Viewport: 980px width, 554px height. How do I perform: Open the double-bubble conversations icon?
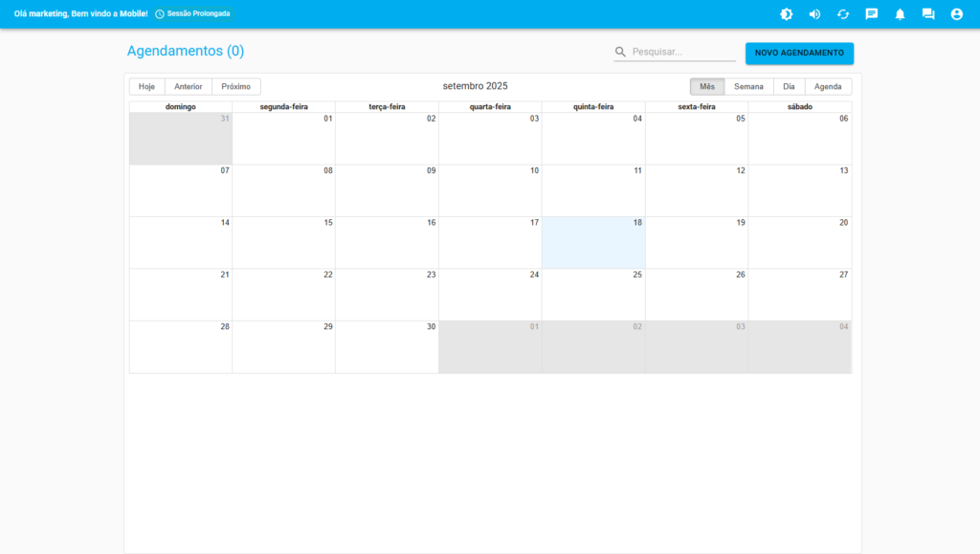(927, 14)
